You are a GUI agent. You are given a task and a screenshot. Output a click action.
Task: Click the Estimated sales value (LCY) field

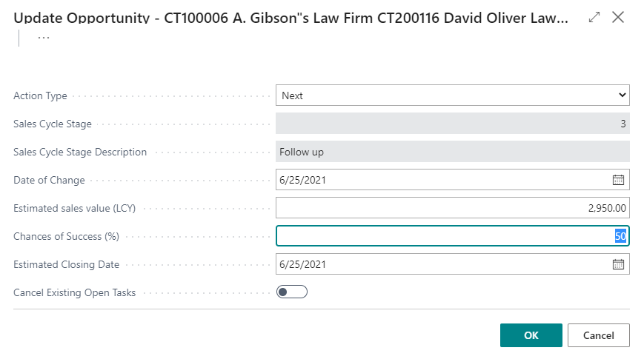(453, 207)
